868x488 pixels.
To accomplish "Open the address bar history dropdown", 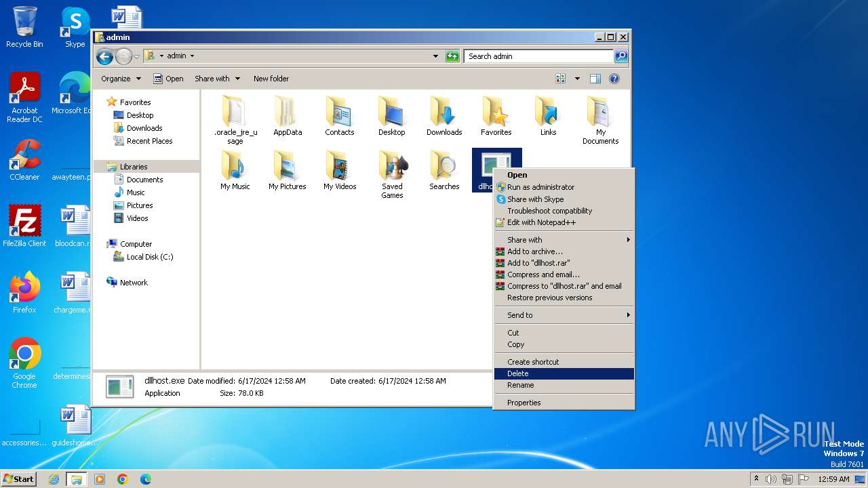I will point(435,56).
